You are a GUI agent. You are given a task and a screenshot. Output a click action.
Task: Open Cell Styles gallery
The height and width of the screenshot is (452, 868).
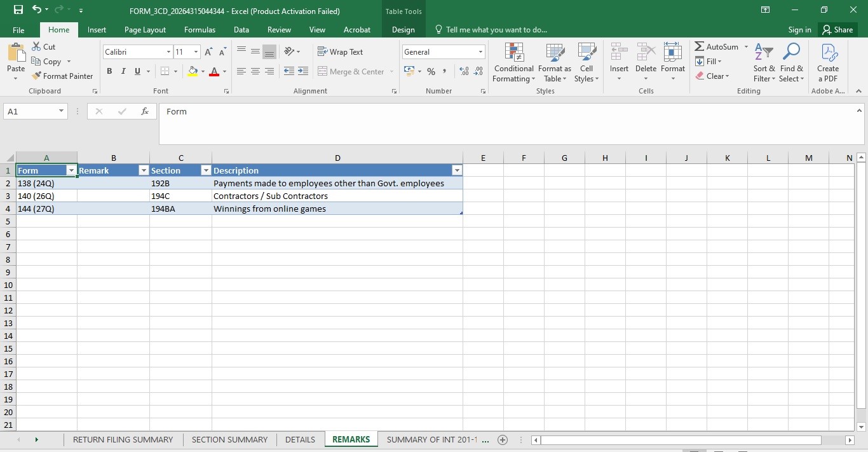click(x=587, y=63)
